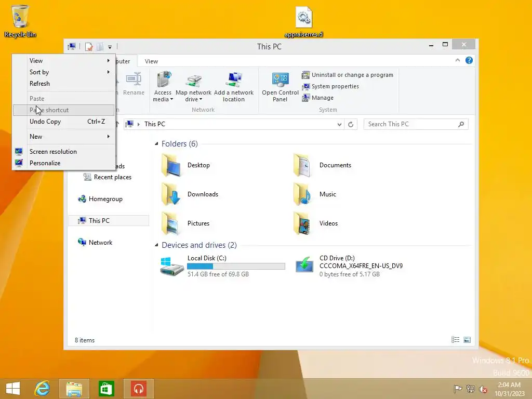Click the Rename ribbon icon

tap(134, 84)
